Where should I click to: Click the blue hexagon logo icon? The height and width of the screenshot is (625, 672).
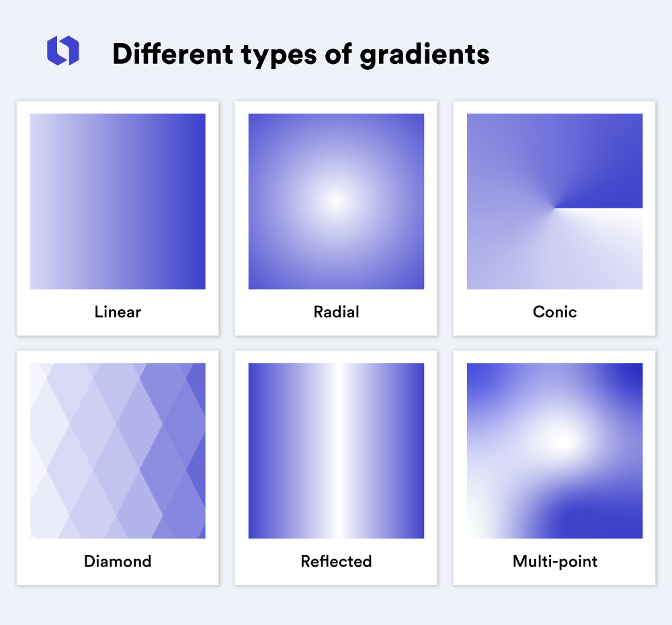62,51
